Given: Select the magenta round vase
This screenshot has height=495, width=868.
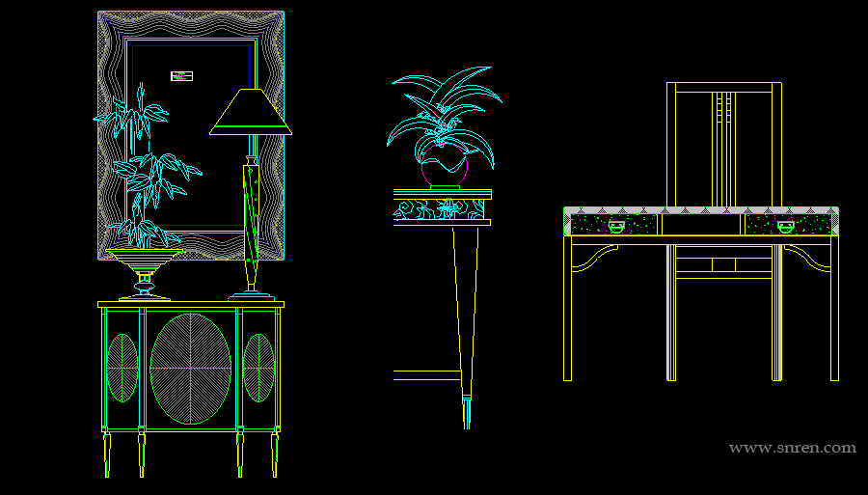Looking at the screenshot, I should click(445, 165).
